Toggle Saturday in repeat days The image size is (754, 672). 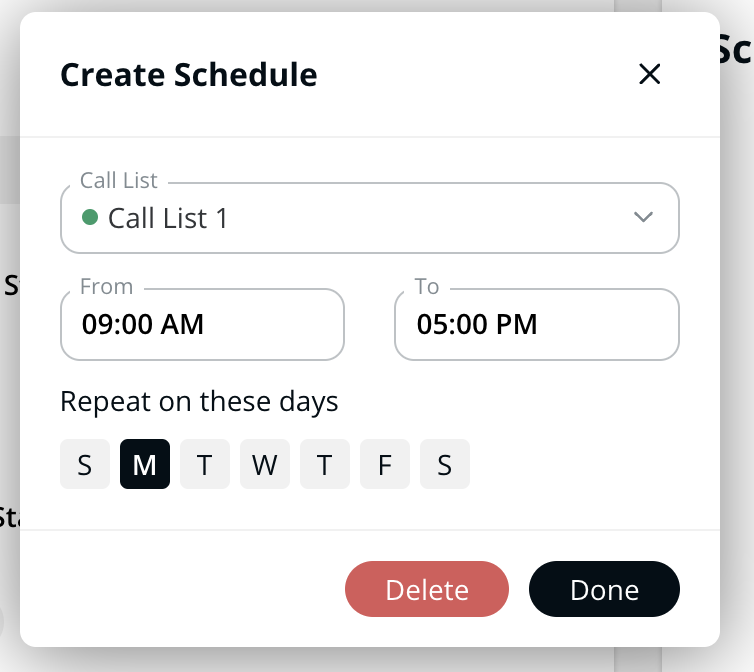pyautogui.click(x=445, y=465)
